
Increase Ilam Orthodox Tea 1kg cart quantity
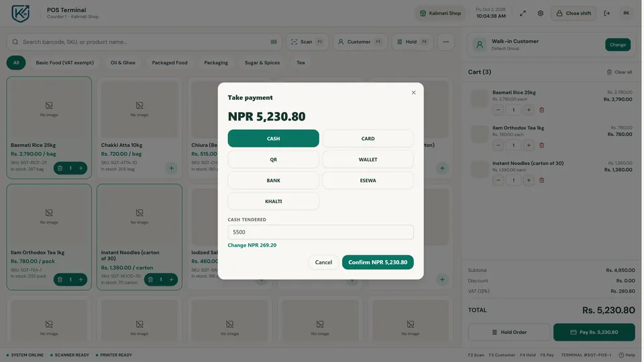pyautogui.click(x=529, y=145)
